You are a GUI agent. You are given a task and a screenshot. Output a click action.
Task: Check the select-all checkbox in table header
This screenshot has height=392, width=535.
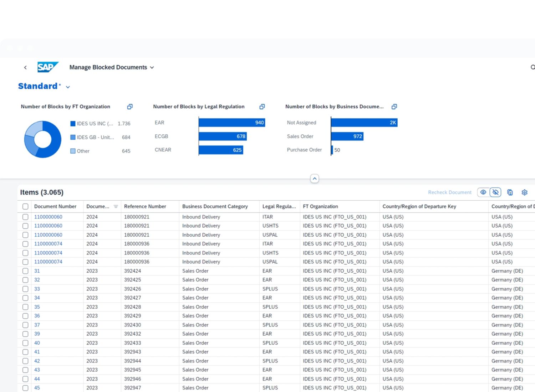25,206
